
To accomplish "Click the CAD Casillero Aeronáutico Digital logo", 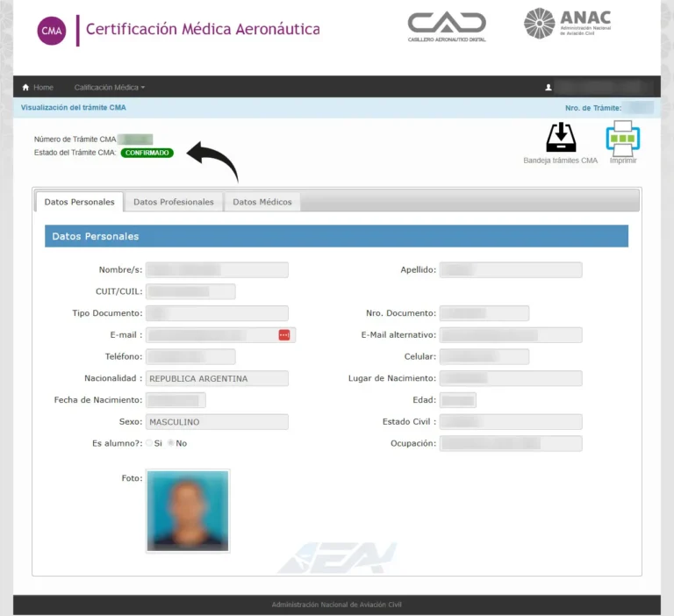I will click(x=447, y=26).
